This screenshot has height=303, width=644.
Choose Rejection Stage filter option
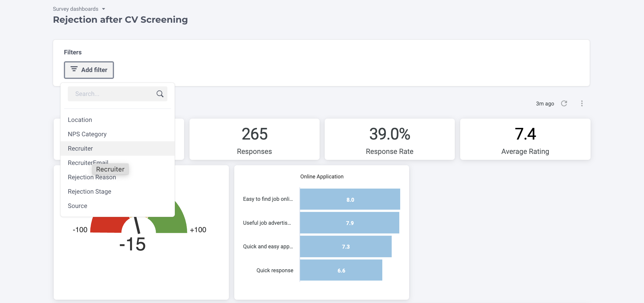pyautogui.click(x=118, y=192)
